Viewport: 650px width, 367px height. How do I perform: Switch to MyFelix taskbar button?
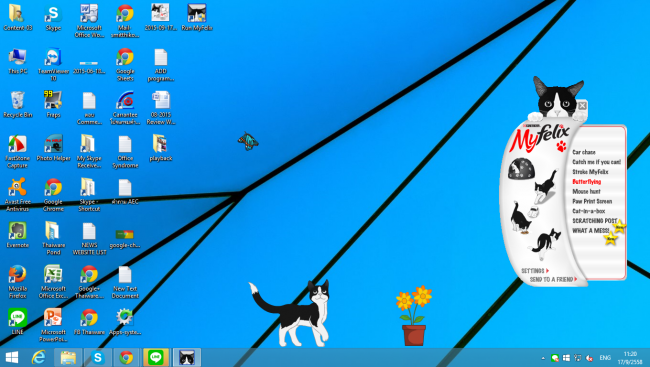click(187, 357)
